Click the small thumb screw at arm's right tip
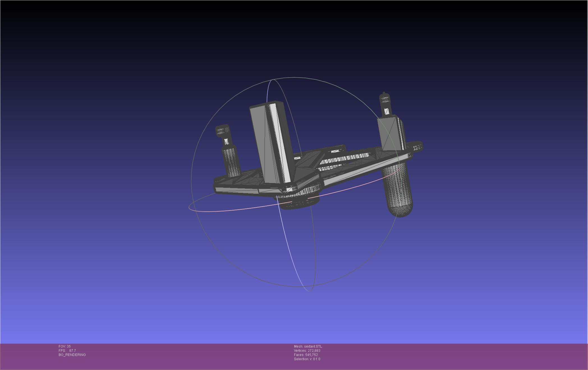Viewport: 588px width, 370px height. click(x=417, y=147)
